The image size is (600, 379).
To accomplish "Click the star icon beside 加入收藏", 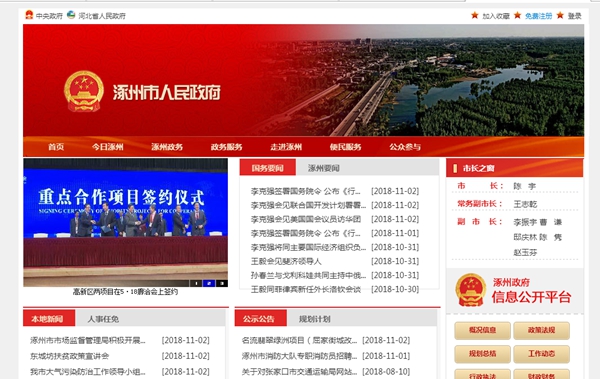I will coord(474,15).
